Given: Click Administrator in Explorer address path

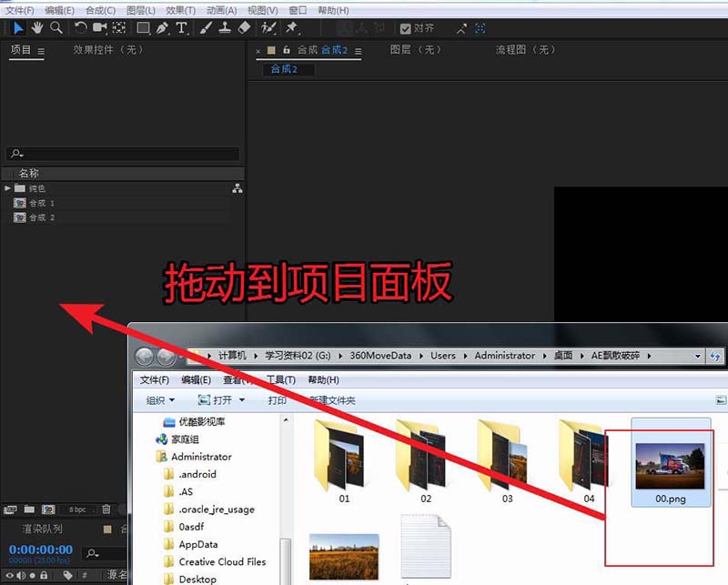Looking at the screenshot, I should 505,356.
